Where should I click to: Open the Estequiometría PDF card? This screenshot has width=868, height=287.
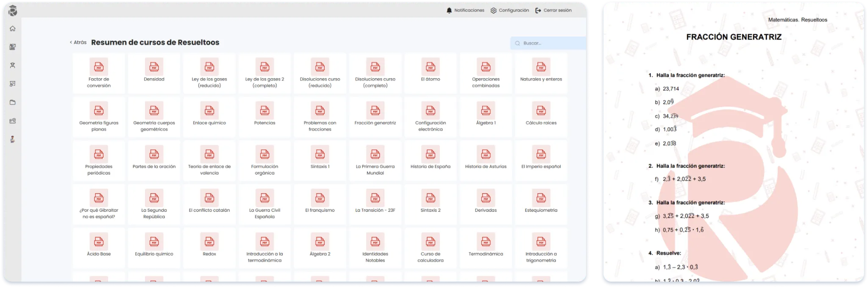coord(541,203)
